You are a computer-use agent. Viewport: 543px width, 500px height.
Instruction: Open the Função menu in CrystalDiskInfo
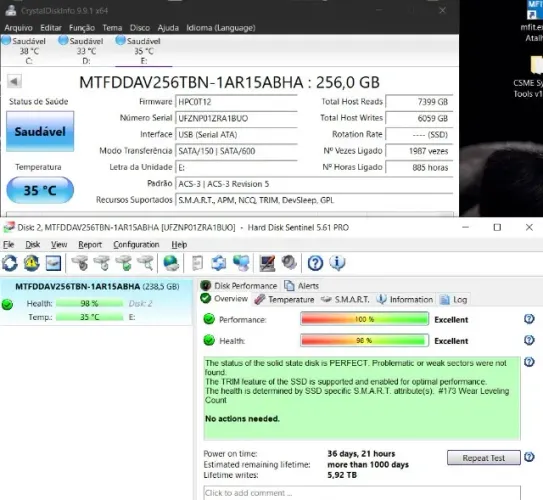(x=82, y=28)
